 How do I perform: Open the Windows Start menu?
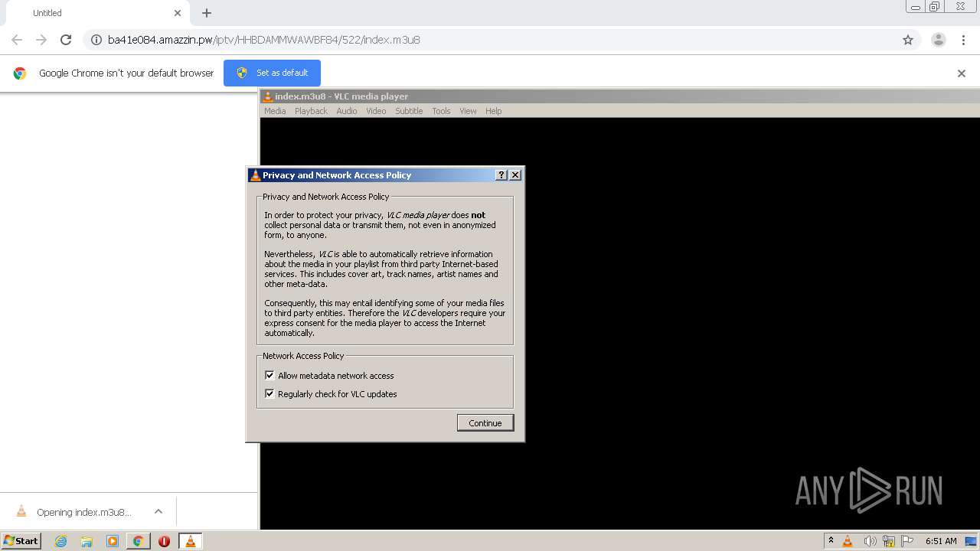pos(21,540)
